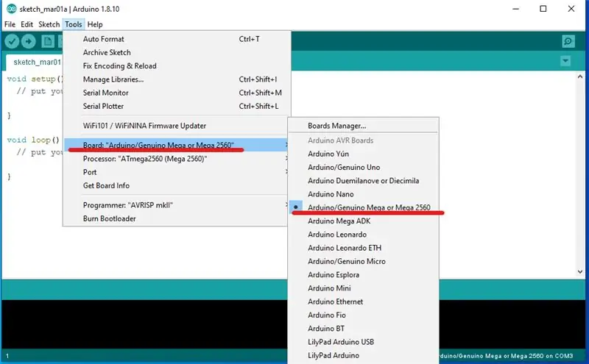The image size is (589, 364).
Task: Select Arduino Leonardo board
Action: 363,235
